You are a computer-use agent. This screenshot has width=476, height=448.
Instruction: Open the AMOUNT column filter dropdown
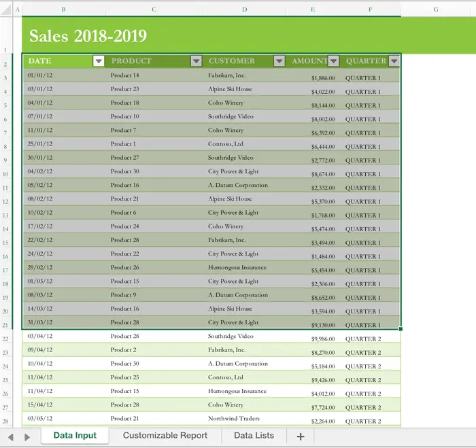333,61
